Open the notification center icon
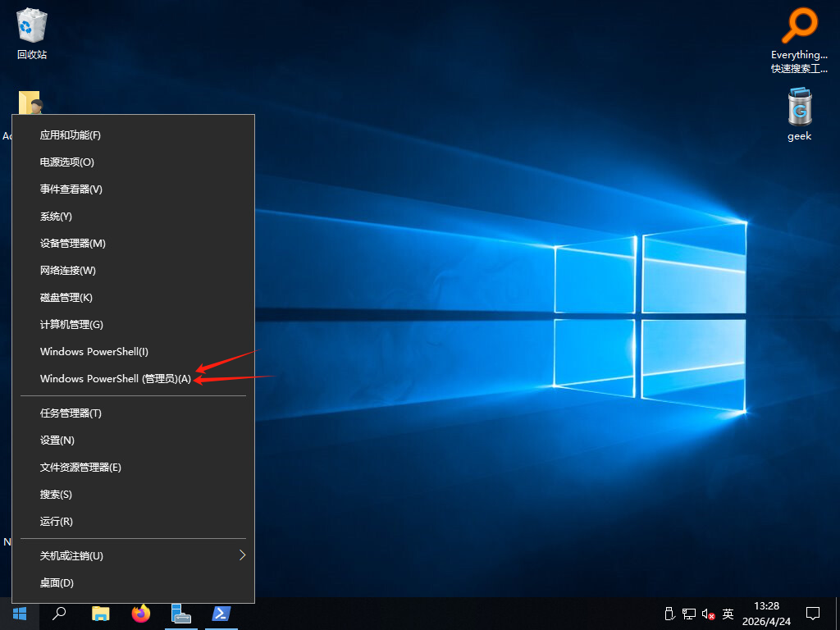This screenshot has width=840, height=630. (x=813, y=614)
